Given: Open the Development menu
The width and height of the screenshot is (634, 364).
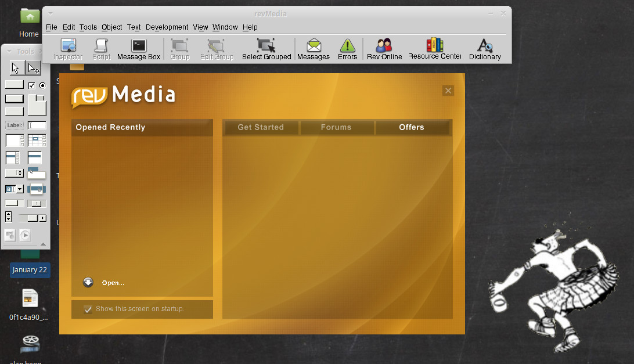Looking at the screenshot, I should pyautogui.click(x=167, y=27).
